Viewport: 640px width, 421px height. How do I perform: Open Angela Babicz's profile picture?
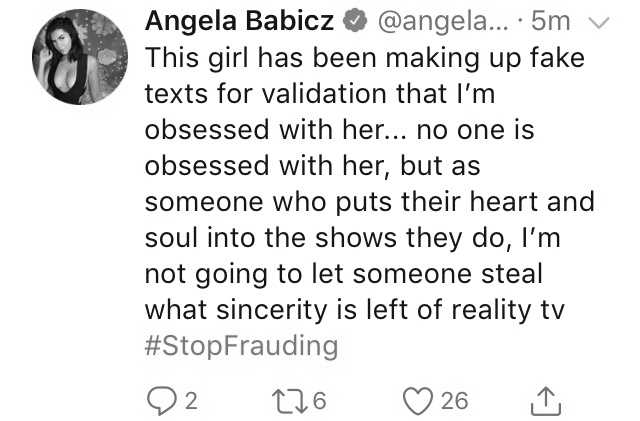click(x=80, y=57)
